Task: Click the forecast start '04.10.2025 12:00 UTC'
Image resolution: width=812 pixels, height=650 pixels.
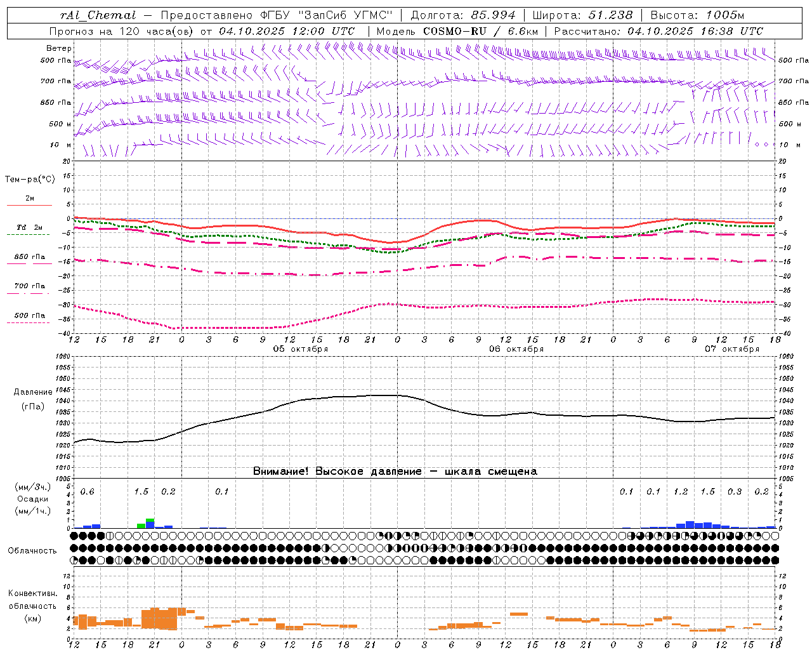Action: [x=287, y=31]
